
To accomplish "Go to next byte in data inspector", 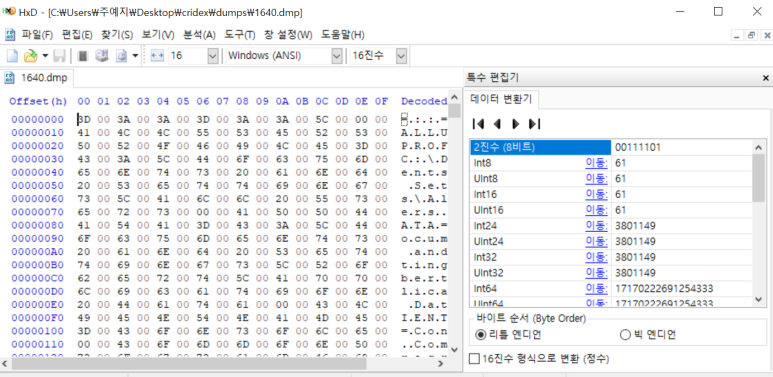I will [516, 124].
